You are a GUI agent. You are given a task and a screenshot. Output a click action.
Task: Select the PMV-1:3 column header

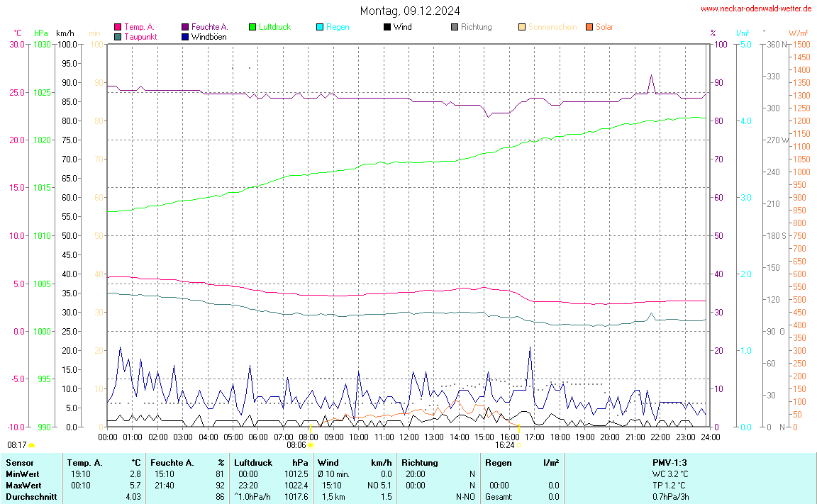pos(669,463)
